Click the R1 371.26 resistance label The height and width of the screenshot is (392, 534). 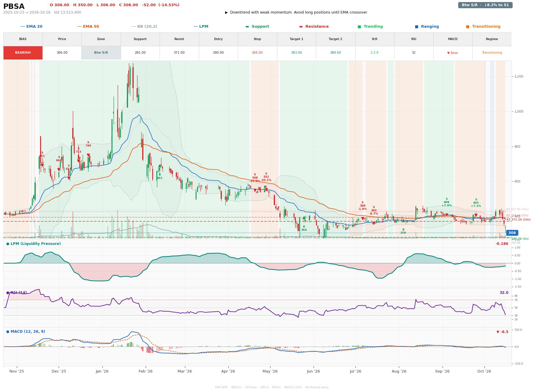click(518, 220)
